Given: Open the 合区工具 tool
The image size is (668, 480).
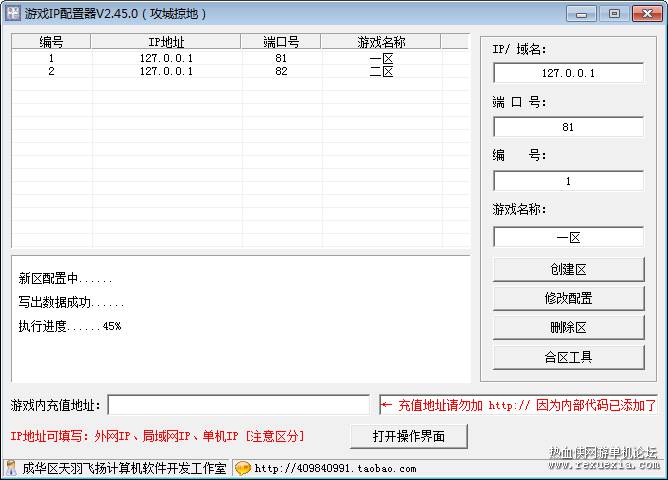Looking at the screenshot, I should [x=568, y=357].
